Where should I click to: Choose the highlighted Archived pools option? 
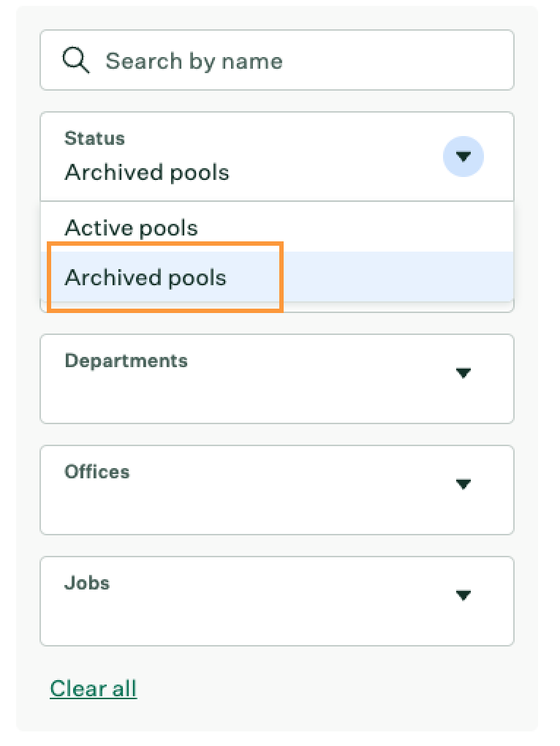(x=145, y=277)
